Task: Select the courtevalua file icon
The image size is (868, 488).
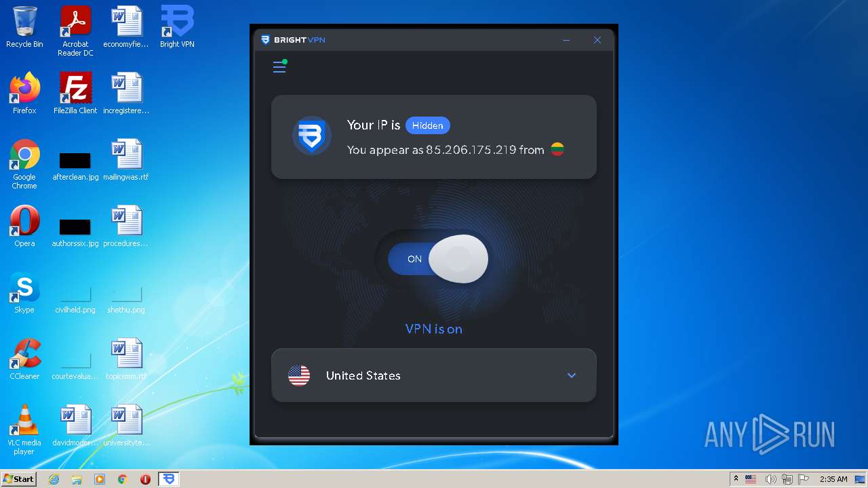Action: tap(75, 365)
